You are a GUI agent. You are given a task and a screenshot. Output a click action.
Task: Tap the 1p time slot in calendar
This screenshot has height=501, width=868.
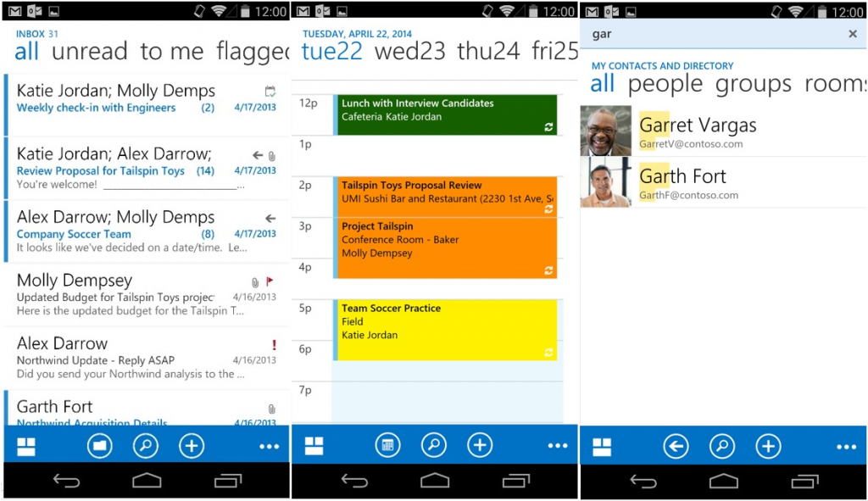pyautogui.click(x=448, y=156)
